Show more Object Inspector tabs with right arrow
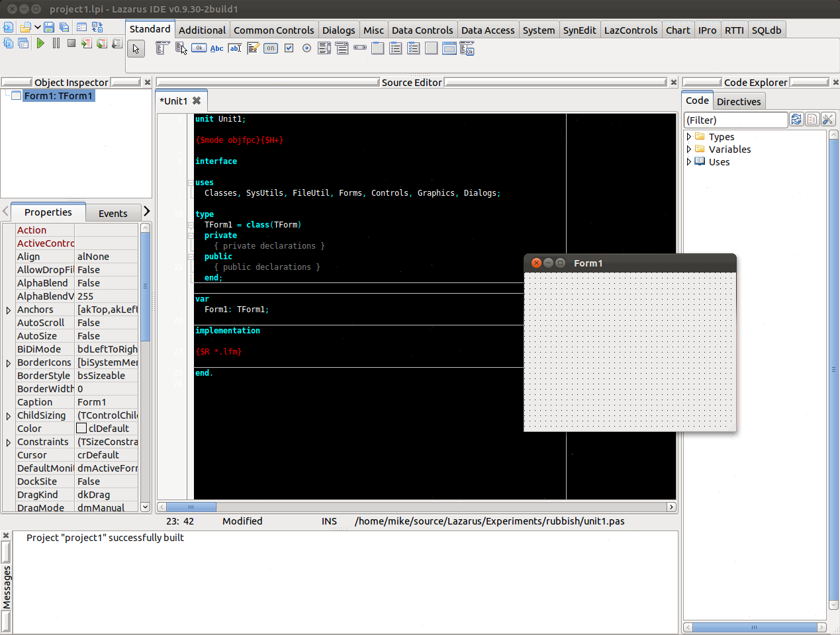Viewport: 840px width, 635px height. click(x=146, y=211)
